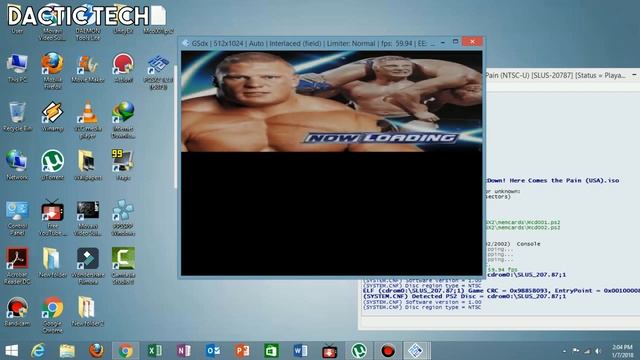Open File Explorer from the taskbar
640x360 pixels.
(x=67, y=351)
